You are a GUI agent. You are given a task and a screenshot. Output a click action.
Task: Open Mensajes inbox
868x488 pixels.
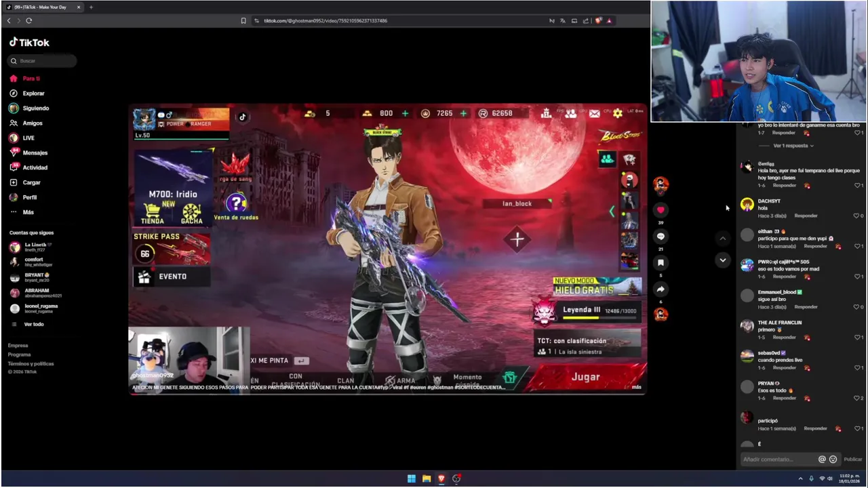click(x=35, y=153)
